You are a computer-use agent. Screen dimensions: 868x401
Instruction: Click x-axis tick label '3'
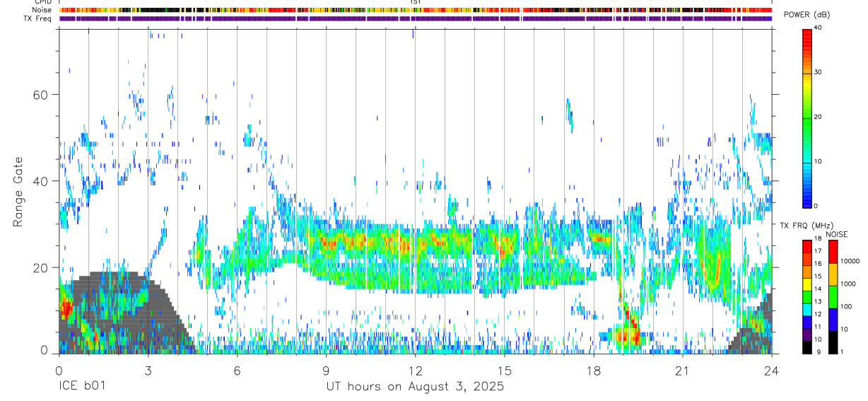point(148,370)
